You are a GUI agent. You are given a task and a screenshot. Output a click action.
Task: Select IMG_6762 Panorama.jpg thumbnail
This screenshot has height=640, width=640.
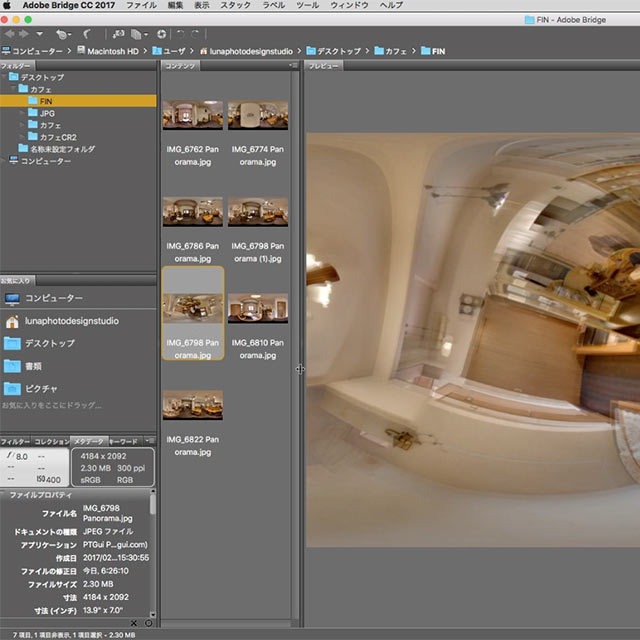192,115
